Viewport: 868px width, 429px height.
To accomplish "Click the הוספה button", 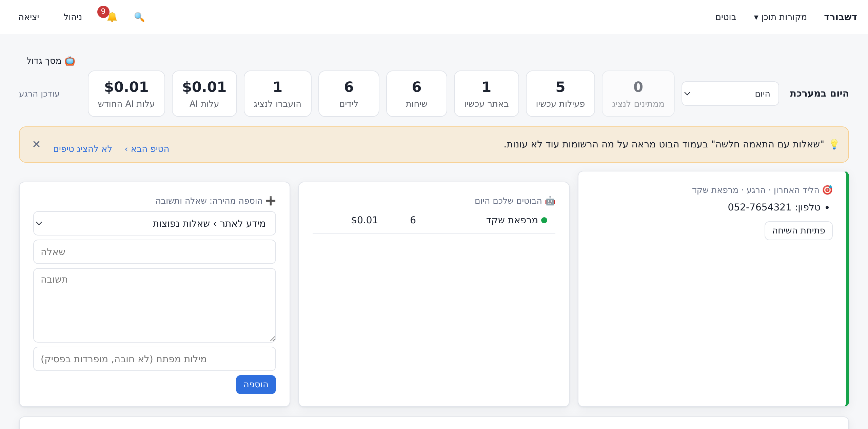I will 256,385.
